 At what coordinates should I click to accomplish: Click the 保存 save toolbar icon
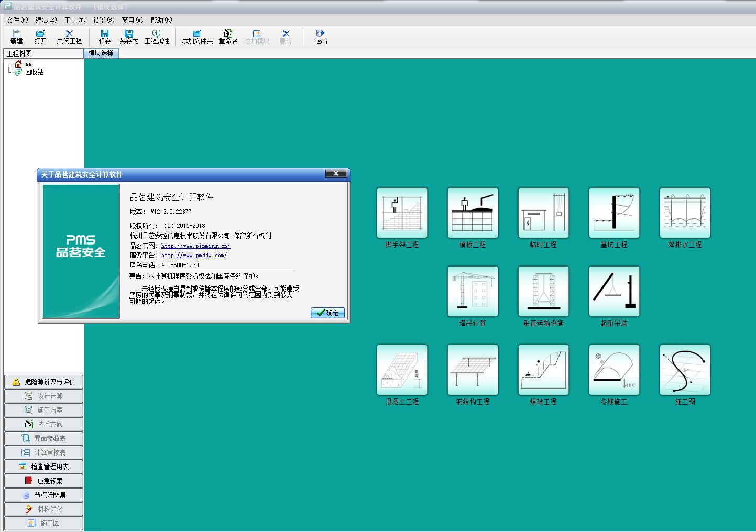point(105,37)
